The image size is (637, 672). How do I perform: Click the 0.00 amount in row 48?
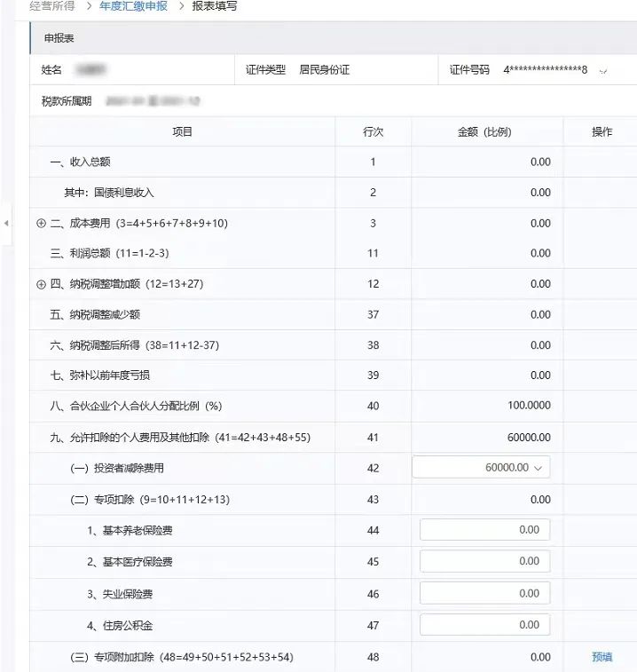pyautogui.click(x=540, y=657)
